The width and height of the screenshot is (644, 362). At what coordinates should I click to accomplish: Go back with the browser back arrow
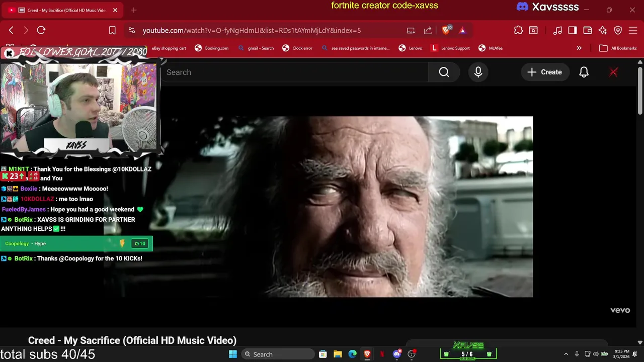[x=11, y=30]
